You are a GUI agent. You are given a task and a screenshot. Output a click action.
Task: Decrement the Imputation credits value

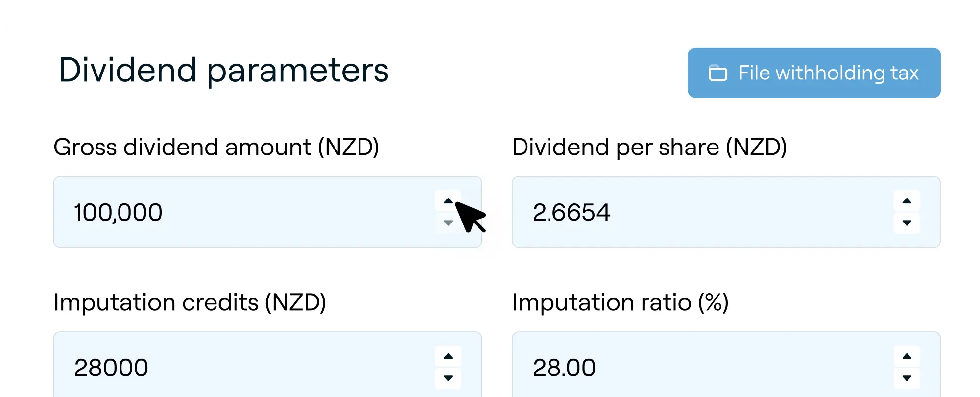tap(449, 378)
